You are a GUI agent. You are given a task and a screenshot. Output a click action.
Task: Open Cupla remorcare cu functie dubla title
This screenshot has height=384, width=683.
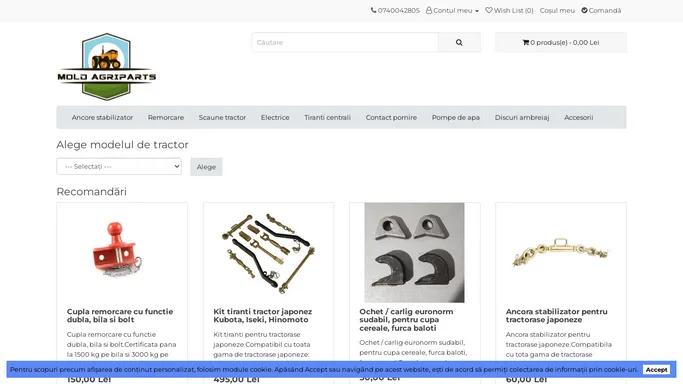[120, 316]
